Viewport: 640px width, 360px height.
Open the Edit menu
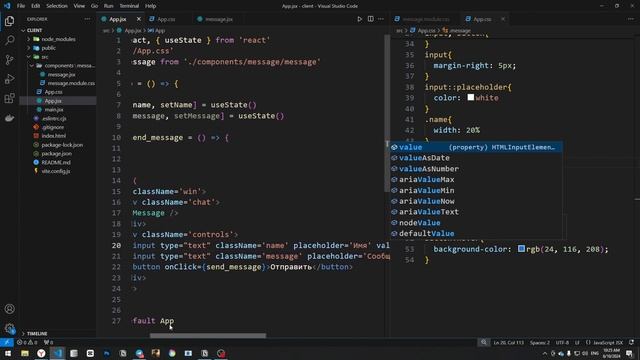36,6
